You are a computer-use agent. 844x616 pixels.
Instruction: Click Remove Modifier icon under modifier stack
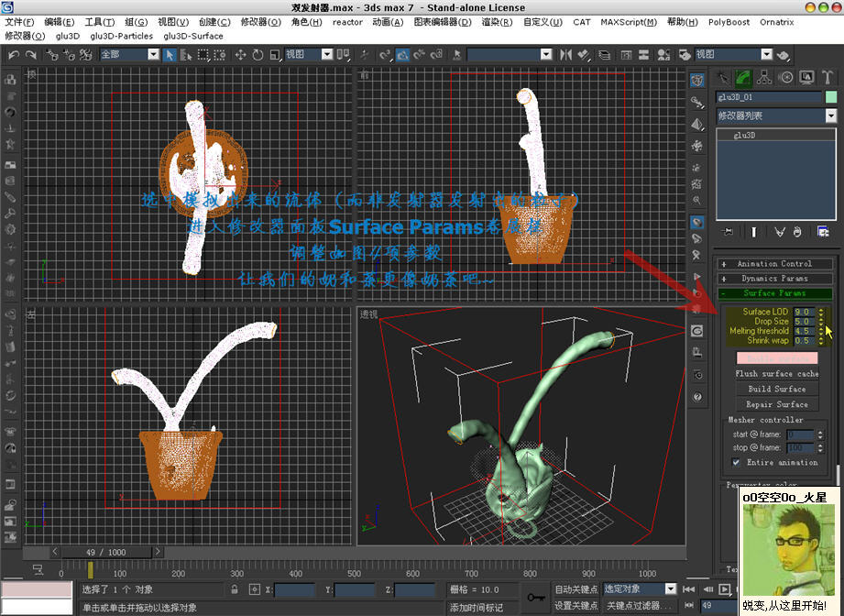click(797, 232)
